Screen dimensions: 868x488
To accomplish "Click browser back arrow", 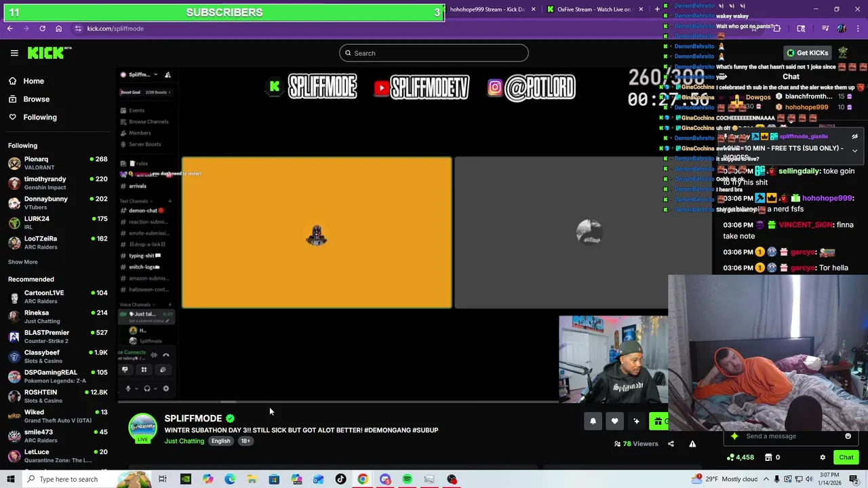I will click(x=9, y=28).
